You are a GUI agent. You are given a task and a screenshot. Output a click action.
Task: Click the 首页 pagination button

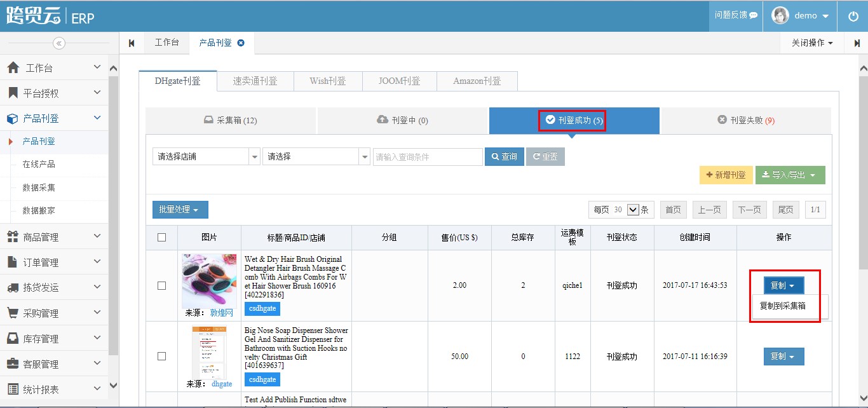point(674,210)
